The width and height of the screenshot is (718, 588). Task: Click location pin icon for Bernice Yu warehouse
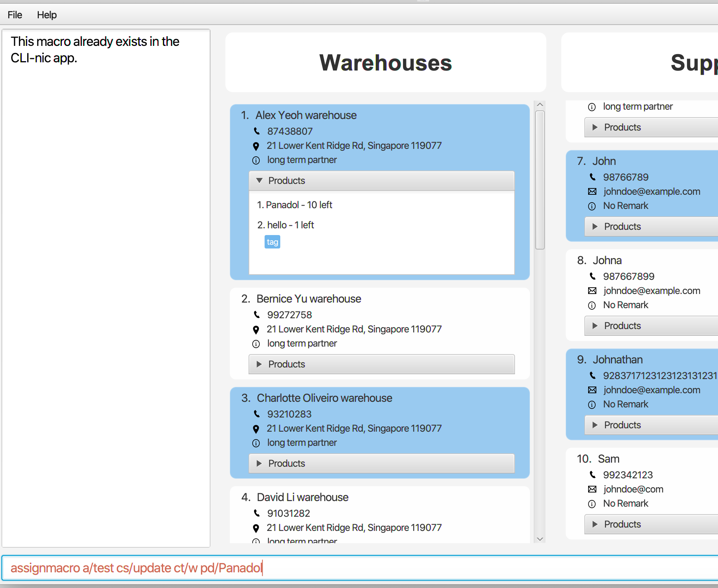256,329
